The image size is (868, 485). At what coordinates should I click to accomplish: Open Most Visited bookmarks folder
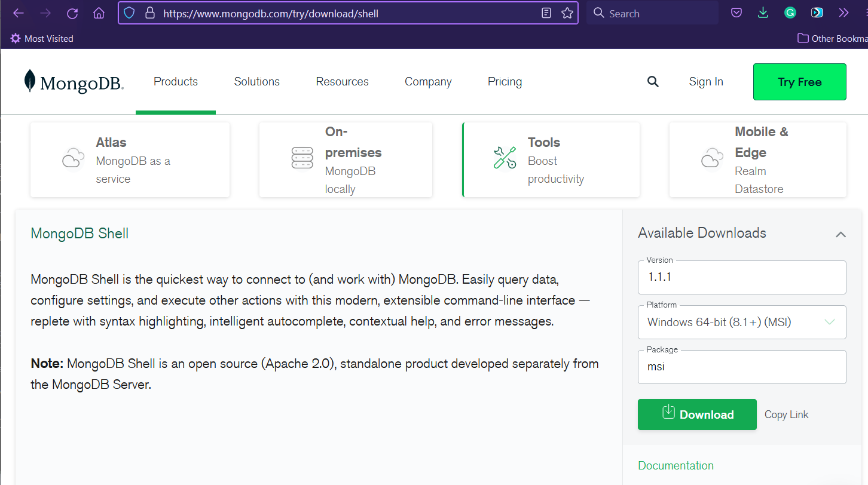click(42, 38)
